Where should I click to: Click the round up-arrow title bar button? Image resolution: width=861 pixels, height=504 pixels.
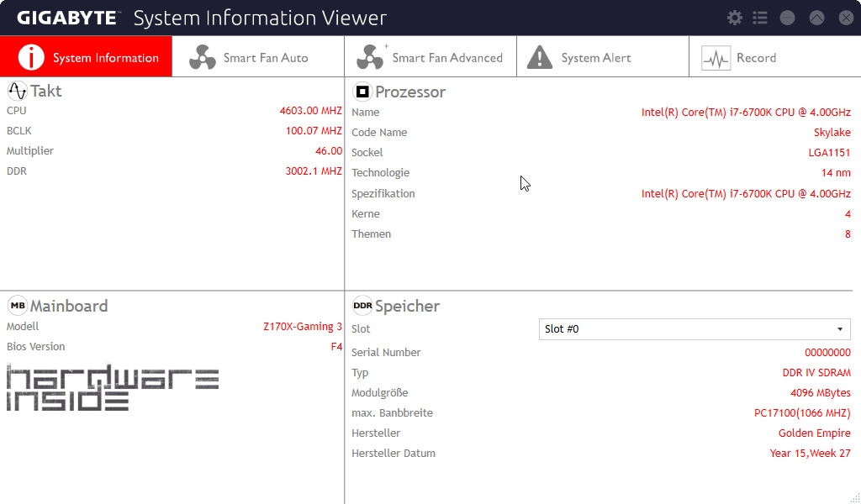point(816,18)
